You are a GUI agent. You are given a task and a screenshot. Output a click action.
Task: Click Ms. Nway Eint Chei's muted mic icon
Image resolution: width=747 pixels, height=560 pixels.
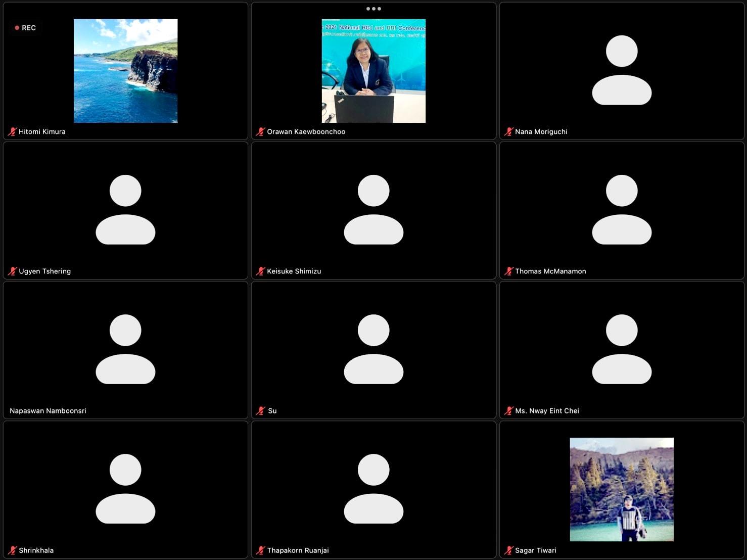pos(509,410)
